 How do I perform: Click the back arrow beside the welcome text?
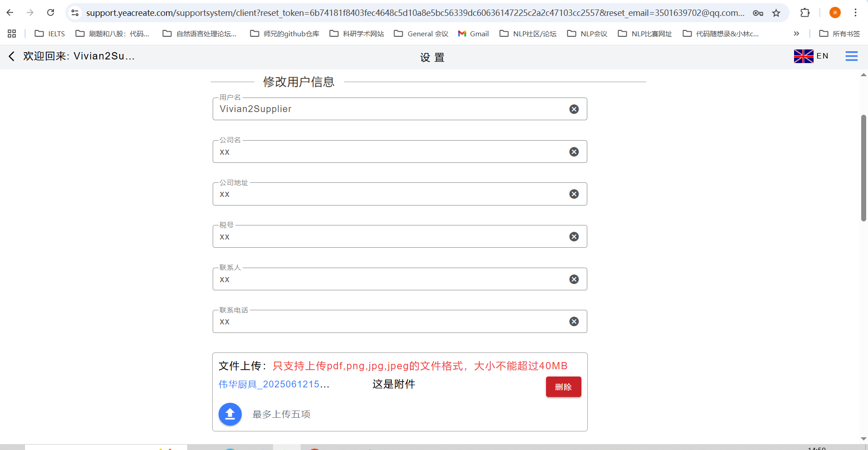click(12, 56)
